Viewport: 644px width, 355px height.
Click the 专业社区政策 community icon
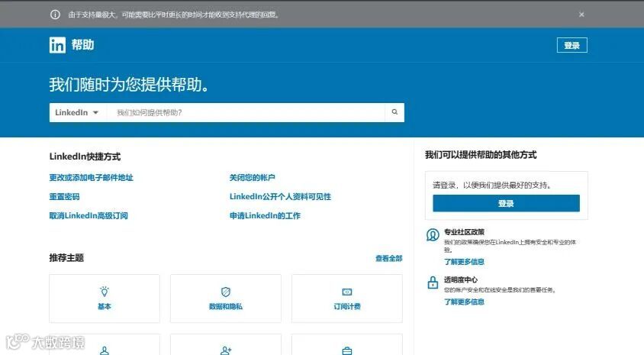pyautogui.click(x=433, y=235)
